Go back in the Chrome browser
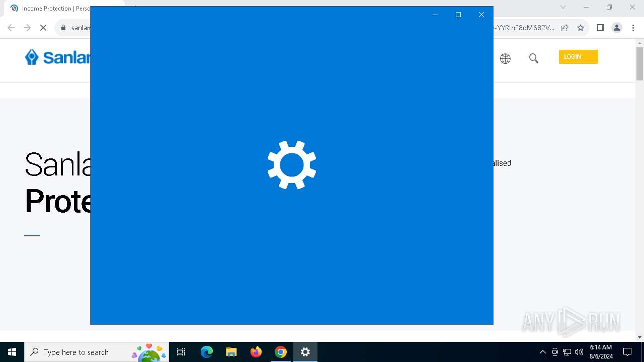 click(11, 28)
